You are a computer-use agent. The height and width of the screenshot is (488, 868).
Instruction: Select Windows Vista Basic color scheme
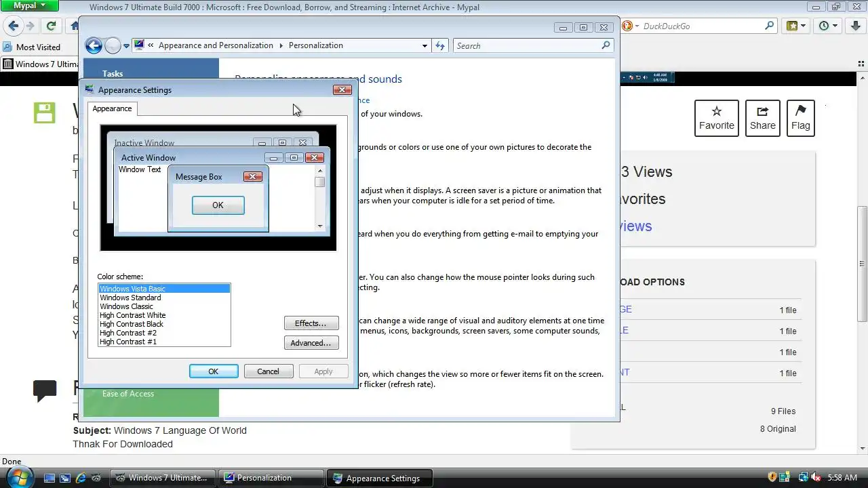[165, 289]
